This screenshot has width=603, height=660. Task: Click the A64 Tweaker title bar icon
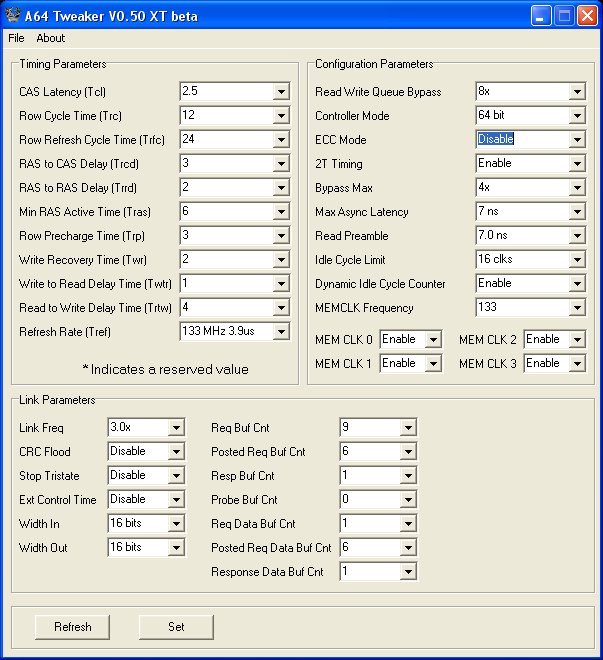(x=13, y=15)
